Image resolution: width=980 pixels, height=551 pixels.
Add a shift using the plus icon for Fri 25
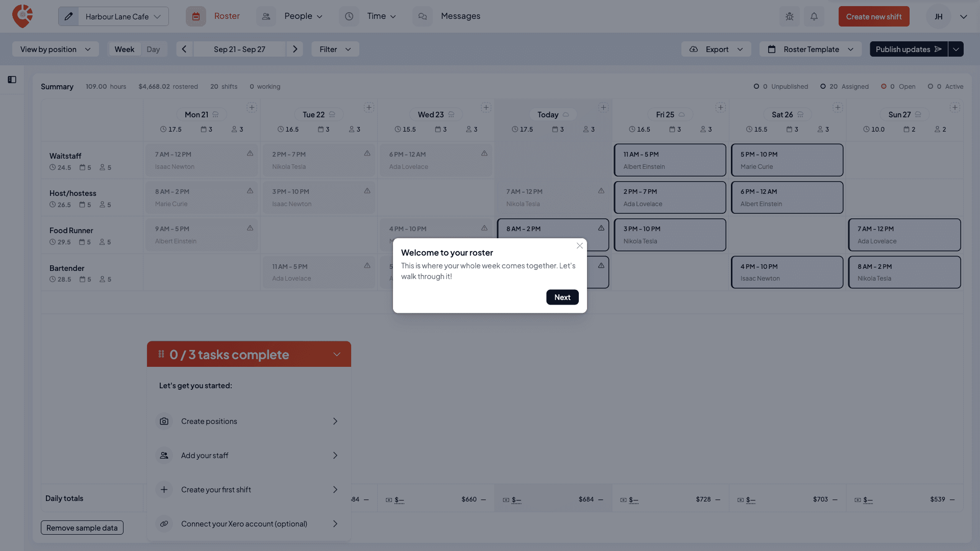[721, 107]
